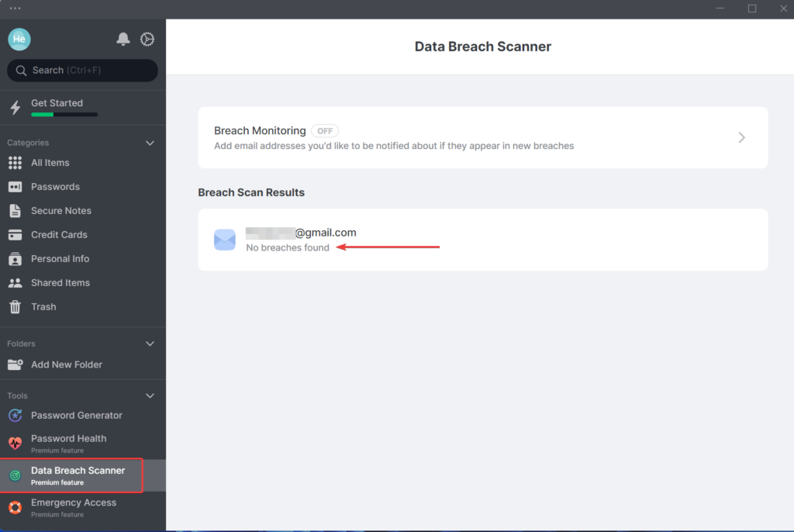Collapse the Tools section

tap(150, 396)
